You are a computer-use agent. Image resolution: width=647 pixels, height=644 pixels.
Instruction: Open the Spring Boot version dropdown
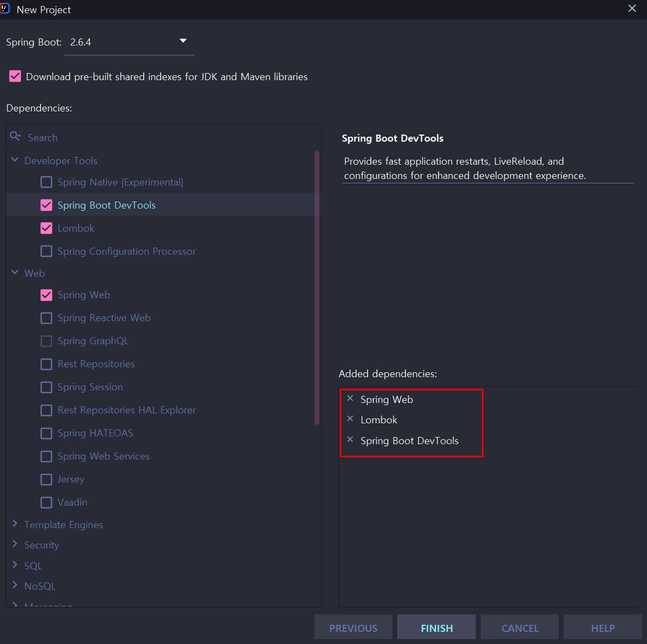click(x=129, y=42)
